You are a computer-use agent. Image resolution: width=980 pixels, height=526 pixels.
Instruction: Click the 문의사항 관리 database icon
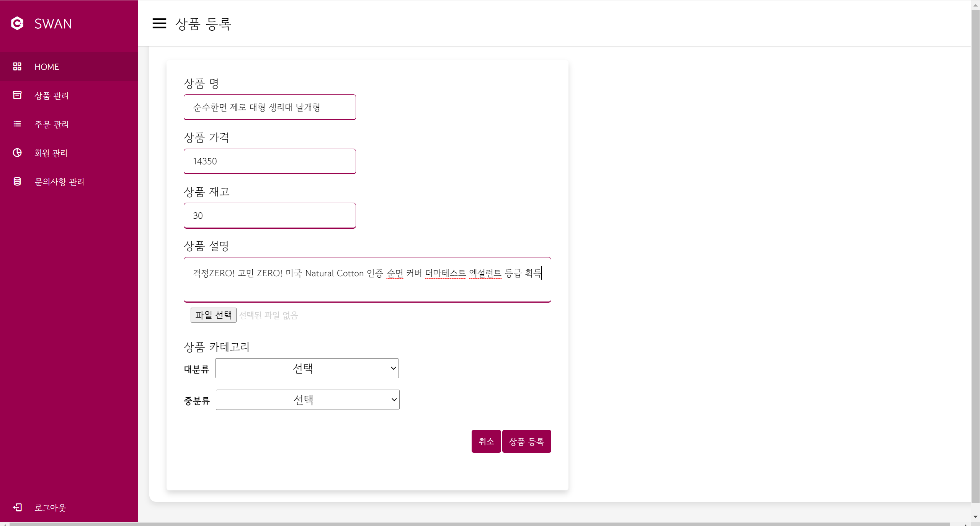coord(17,182)
